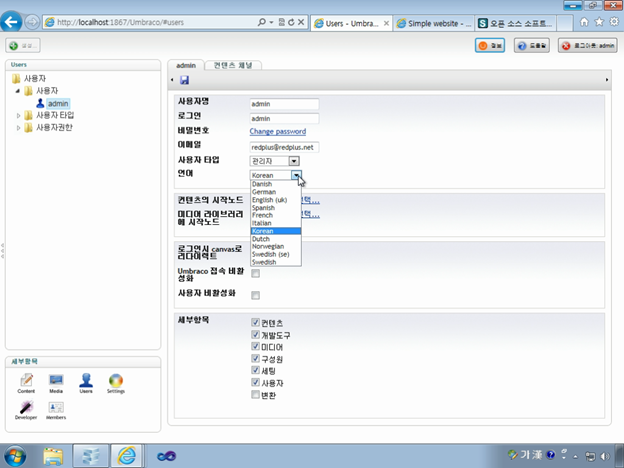Open the Members section icon
Viewport: 624px width, 468px height.
point(56,410)
